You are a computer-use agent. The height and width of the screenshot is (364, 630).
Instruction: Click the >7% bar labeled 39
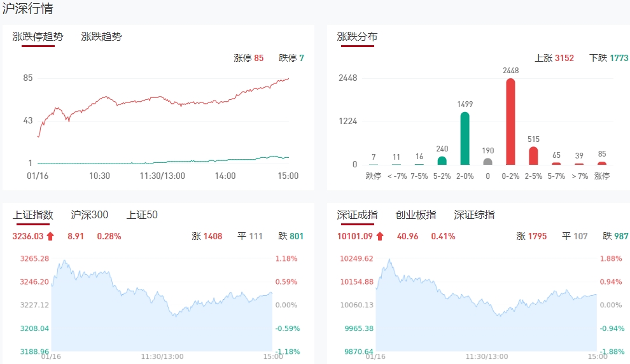point(579,164)
